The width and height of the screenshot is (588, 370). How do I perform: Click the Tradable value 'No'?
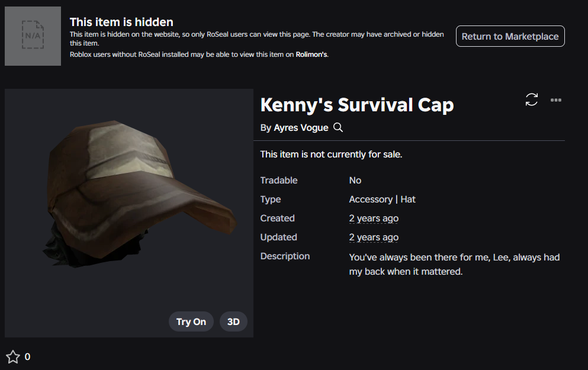(355, 181)
